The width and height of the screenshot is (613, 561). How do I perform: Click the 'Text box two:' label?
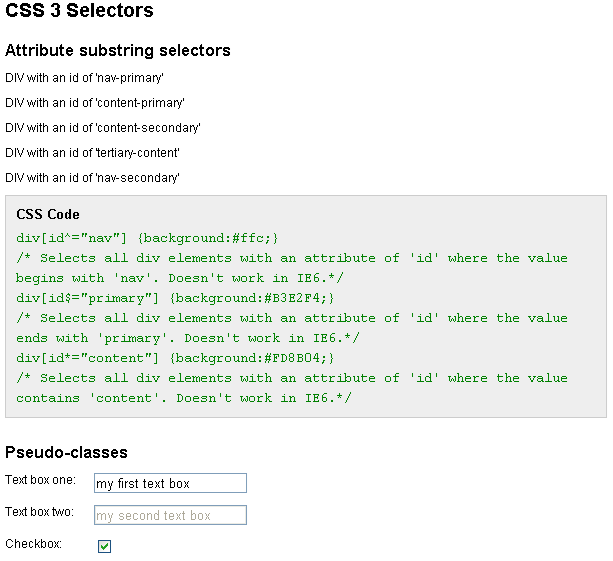pyautogui.click(x=39, y=512)
